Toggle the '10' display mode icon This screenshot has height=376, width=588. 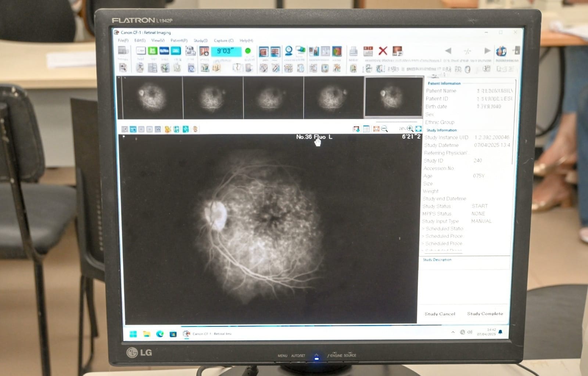coord(133,129)
